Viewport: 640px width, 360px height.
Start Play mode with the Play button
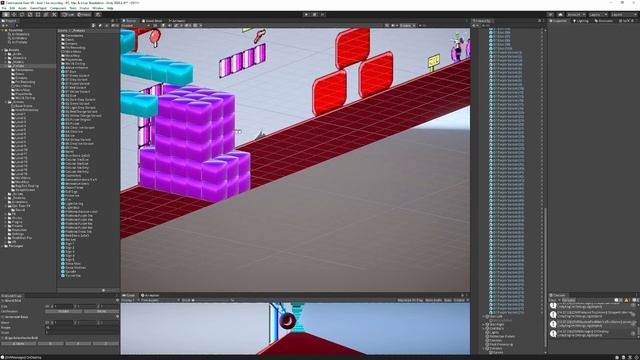coord(307,14)
